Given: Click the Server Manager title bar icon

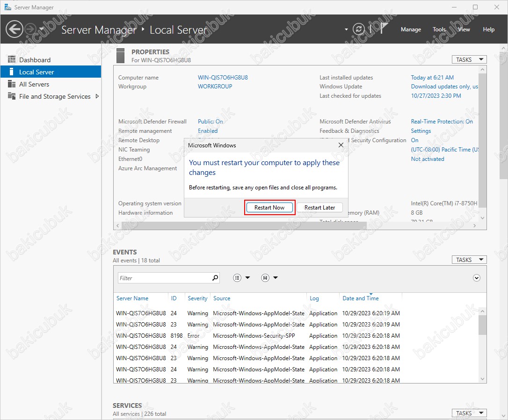Looking at the screenshot, I should (x=8, y=7).
